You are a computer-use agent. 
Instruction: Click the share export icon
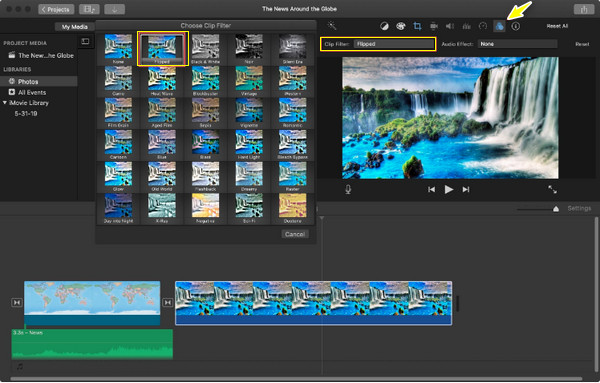[584, 9]
